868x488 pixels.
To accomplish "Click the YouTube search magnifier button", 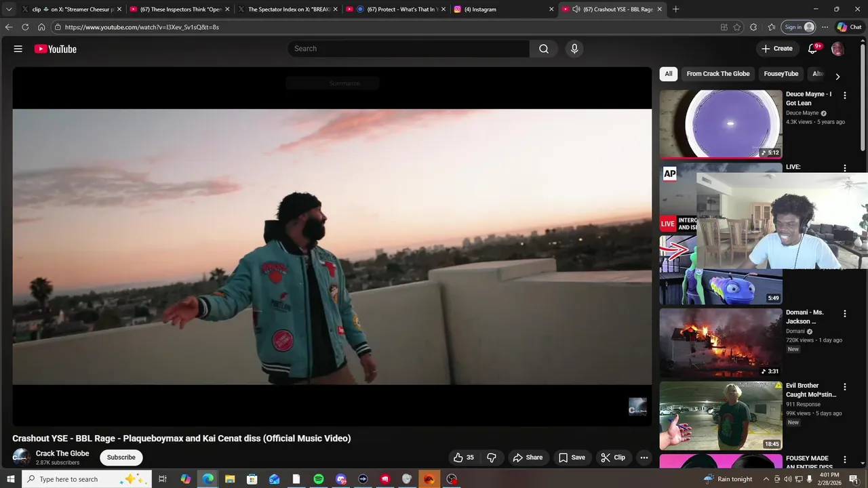I will pyautogui.click(x=544, y=49).
